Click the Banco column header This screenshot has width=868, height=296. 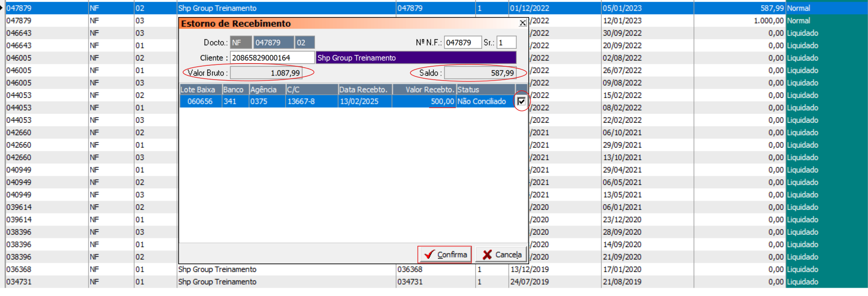coord(235,89)
